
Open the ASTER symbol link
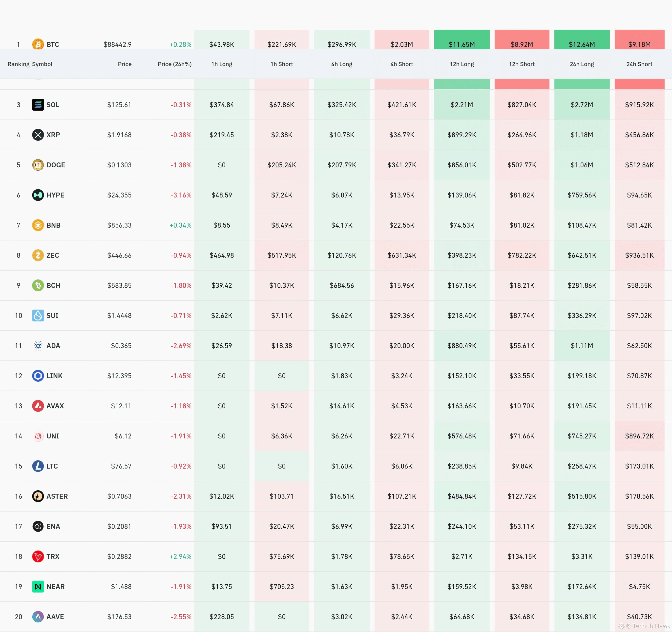click(x=57, y=496)
